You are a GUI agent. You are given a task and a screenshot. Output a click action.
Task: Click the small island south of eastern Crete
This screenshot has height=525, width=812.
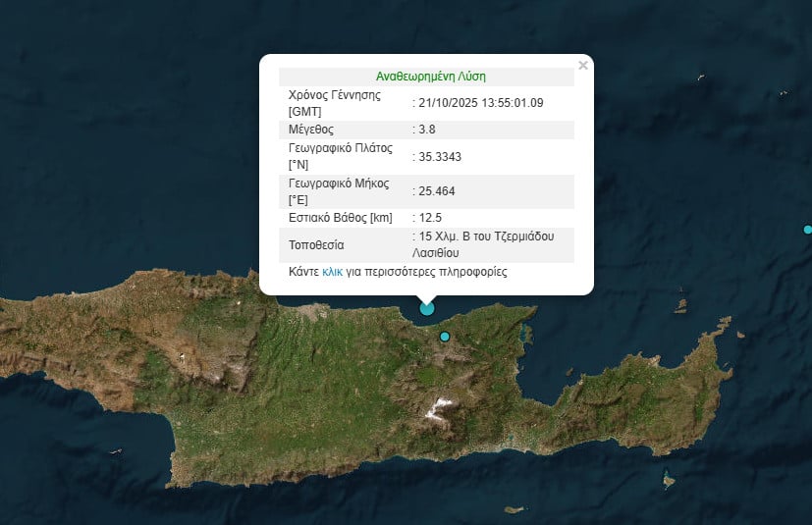[669, 481]
